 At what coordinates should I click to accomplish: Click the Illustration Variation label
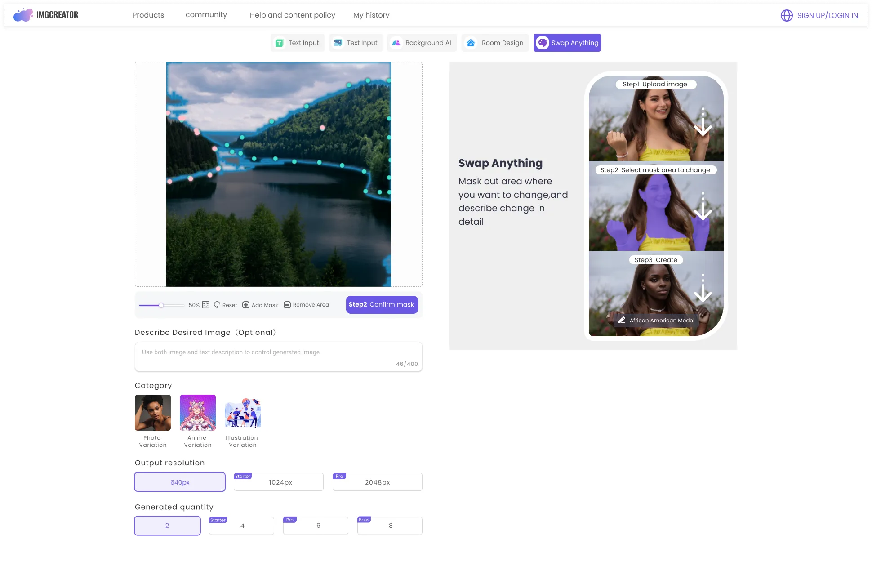[243, 441]
